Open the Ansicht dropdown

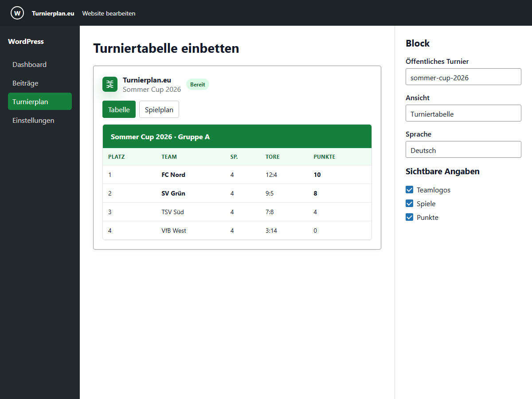463,113
